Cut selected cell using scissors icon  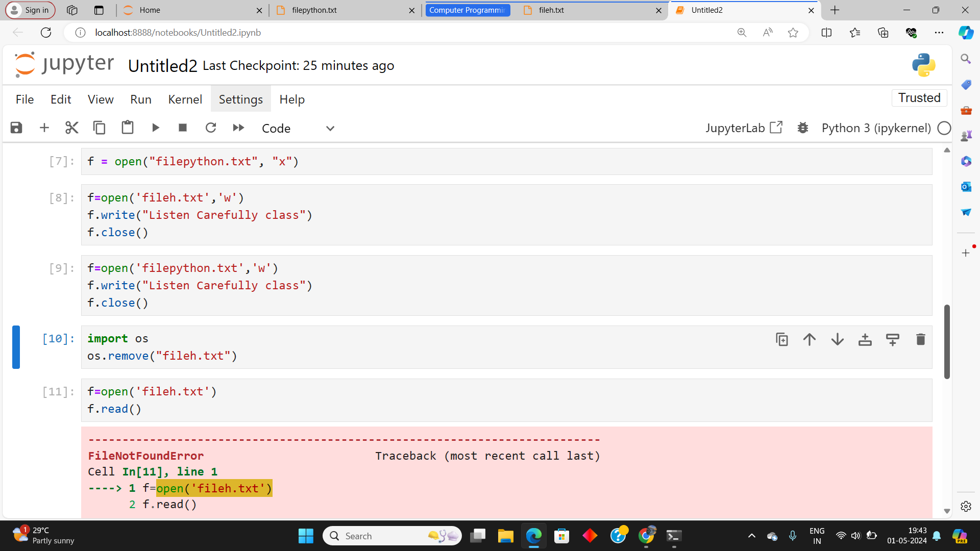[x=72, y=128]
